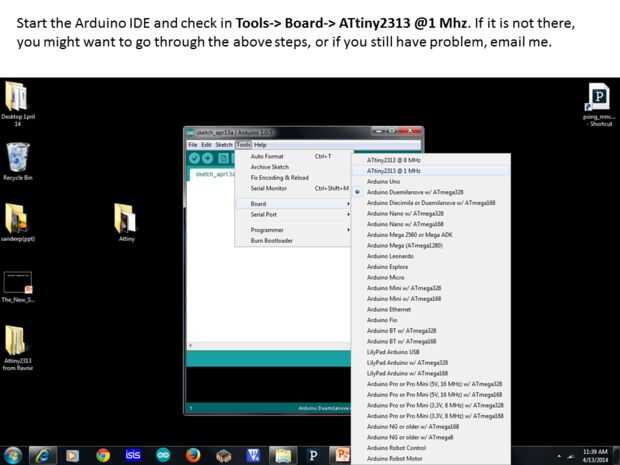Open the file explorer taskbar icon
620x465 pixels.
pyautogui.click(x=283, y=456)
